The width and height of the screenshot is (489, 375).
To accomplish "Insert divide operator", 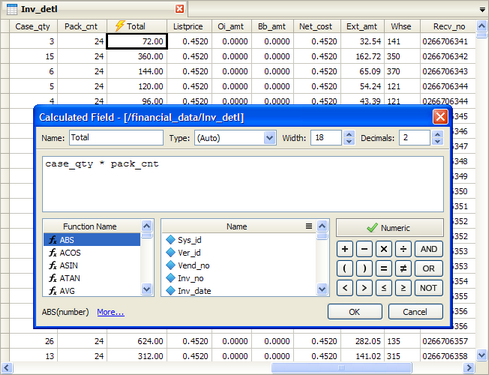I will 403,249.
